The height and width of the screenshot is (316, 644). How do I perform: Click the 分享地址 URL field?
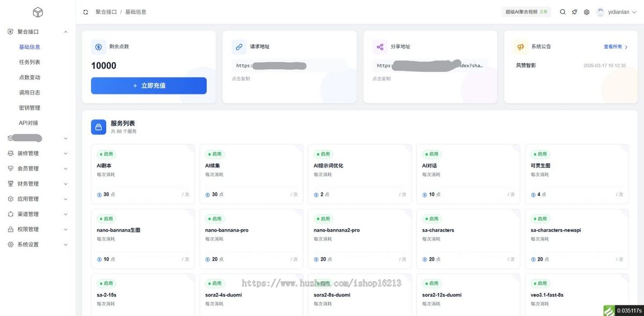[430, 65]
